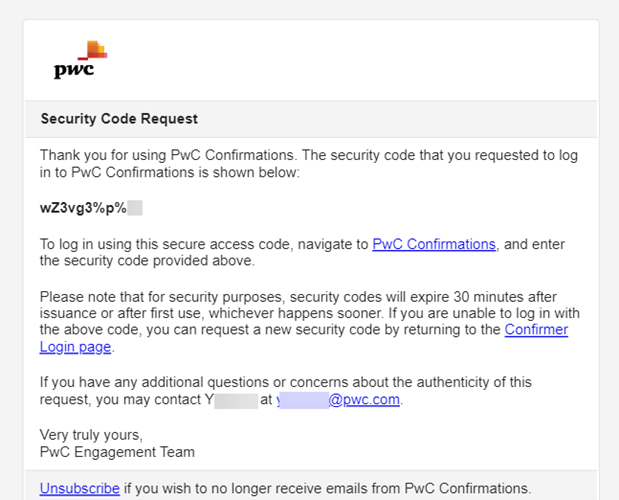Open the PwC Confirmations link

click(434, 244)
